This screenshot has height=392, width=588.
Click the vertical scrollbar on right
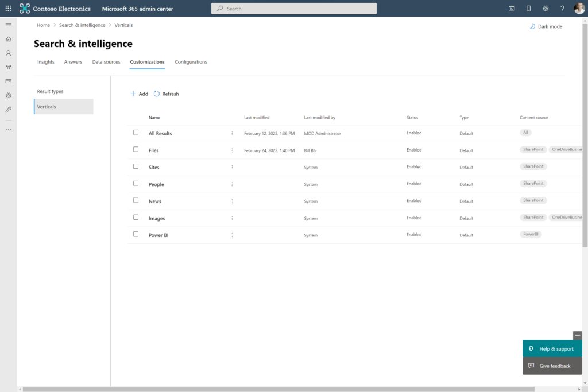[585, 135]
